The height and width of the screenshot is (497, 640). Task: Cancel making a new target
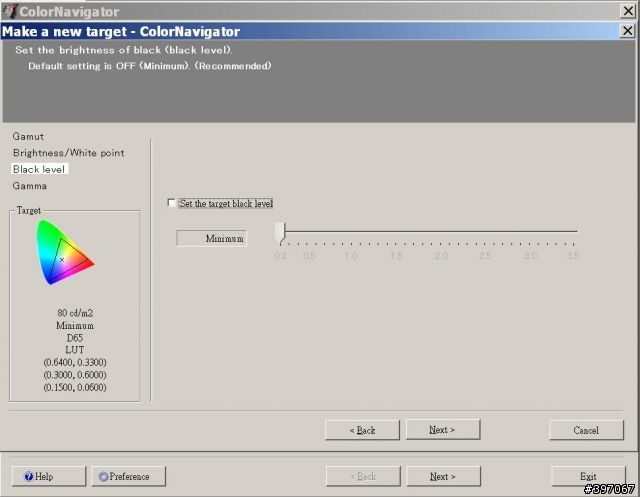coord(587,430)
